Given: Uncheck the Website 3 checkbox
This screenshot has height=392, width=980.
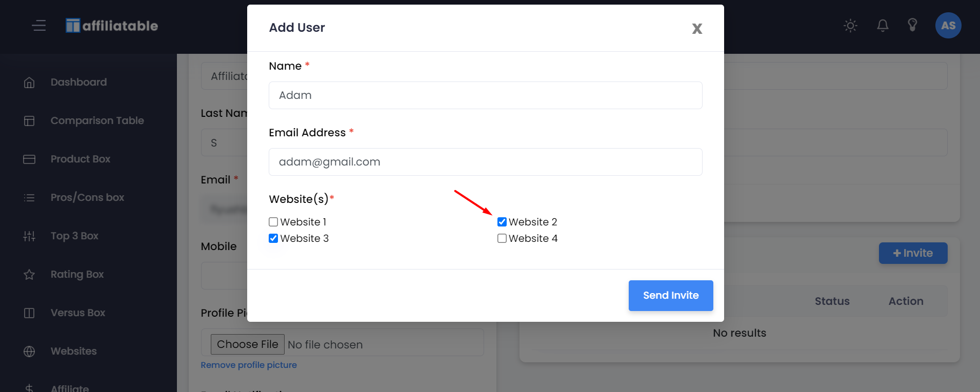Looking at the screenshot, I should tap(273, 238).
